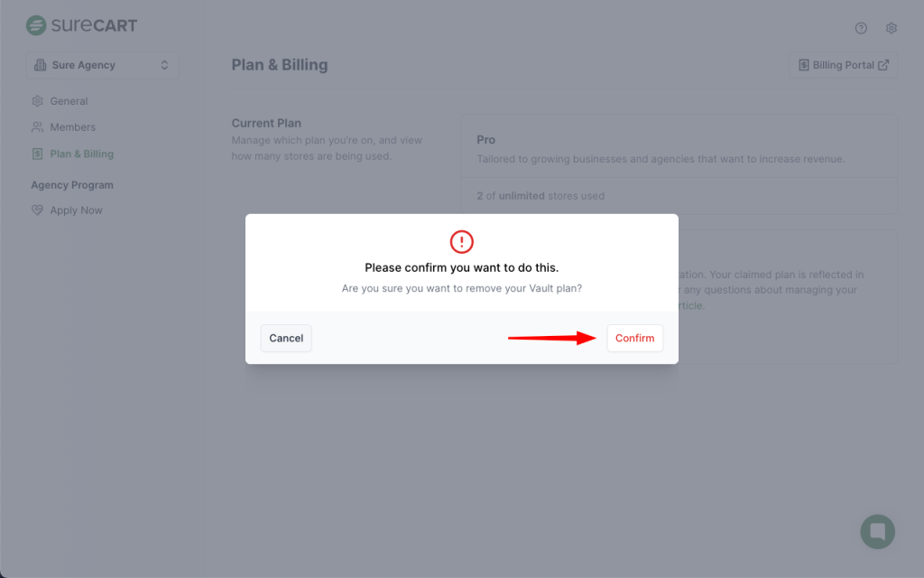
Task: Click the SureCart wordmark text
Action: (94, 25)
